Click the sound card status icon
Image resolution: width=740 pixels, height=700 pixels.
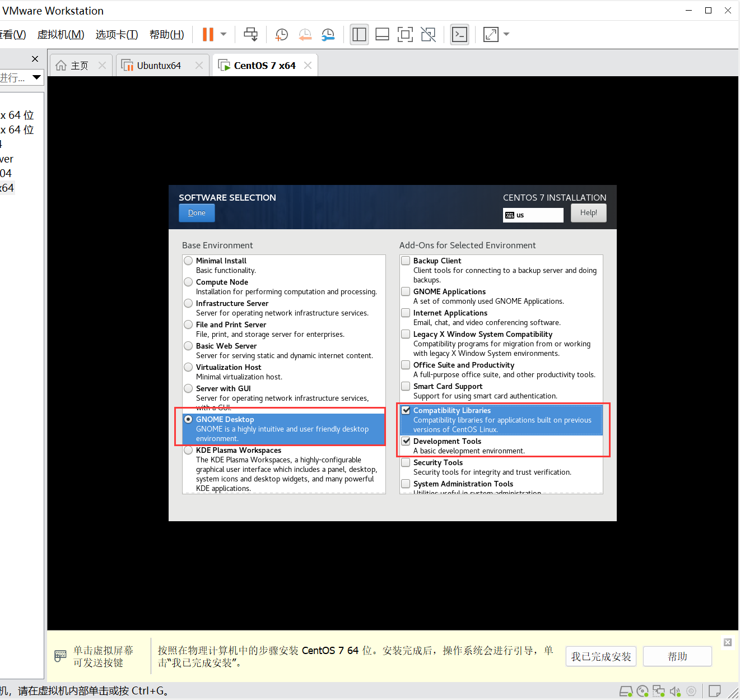[x=675, y=691]
